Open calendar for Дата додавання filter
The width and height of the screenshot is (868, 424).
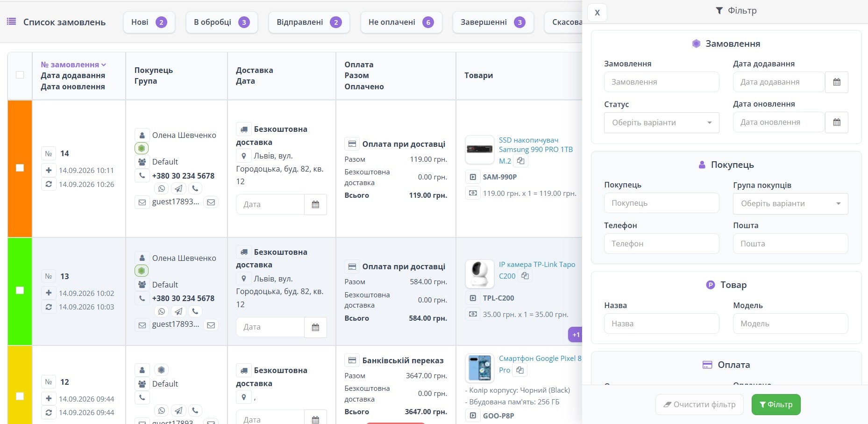point(837,82)
